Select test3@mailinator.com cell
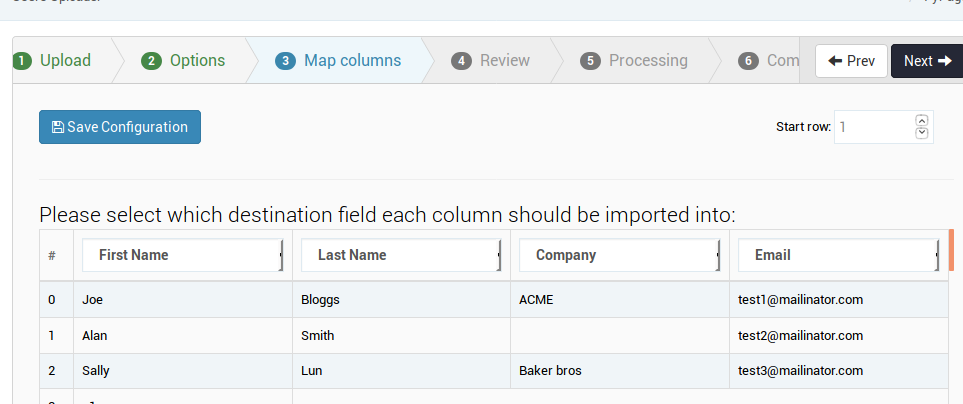Viewport: 963px width, 404px height. point(839,371)
